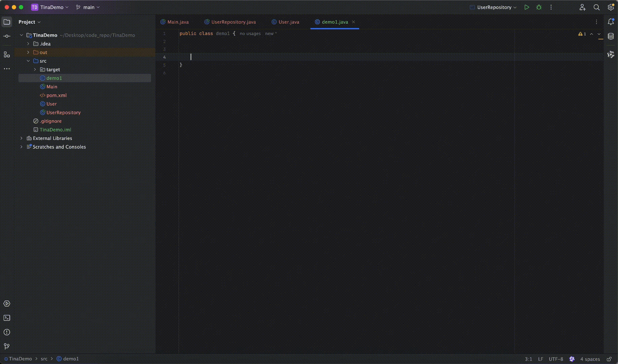Open the IDE Settings gear
This screenshot has height=364, width=618.
tap(611, 7)
